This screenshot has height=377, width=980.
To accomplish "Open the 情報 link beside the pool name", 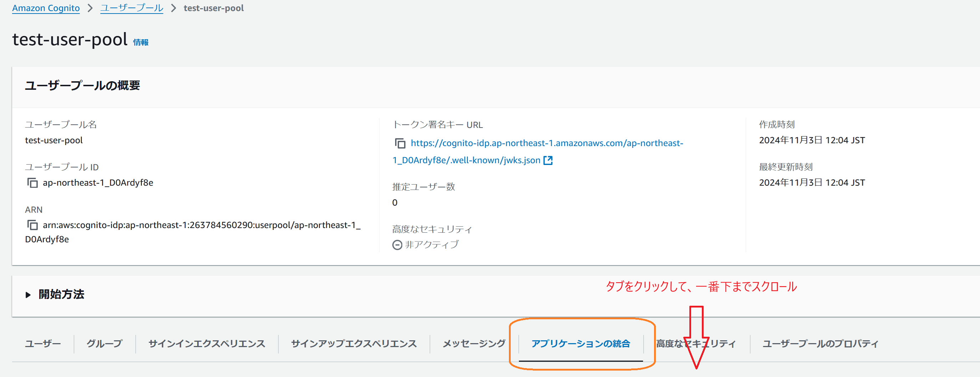I will click(141, 42).
